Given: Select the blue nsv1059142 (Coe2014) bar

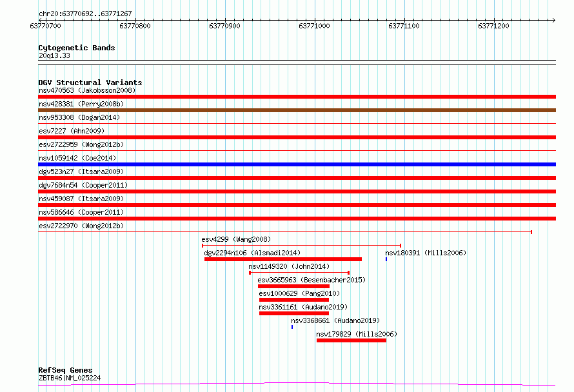Looking at the screenshot, I should [297, 164].
